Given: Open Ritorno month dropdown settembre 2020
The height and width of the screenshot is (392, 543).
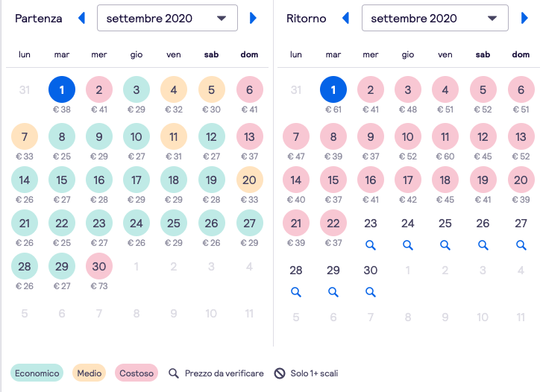Looking at the screenshot, I should point(434,18).
